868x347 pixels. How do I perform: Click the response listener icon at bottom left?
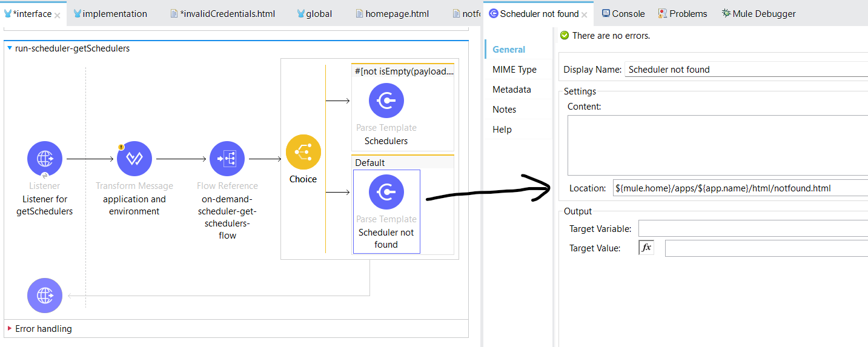45,296
